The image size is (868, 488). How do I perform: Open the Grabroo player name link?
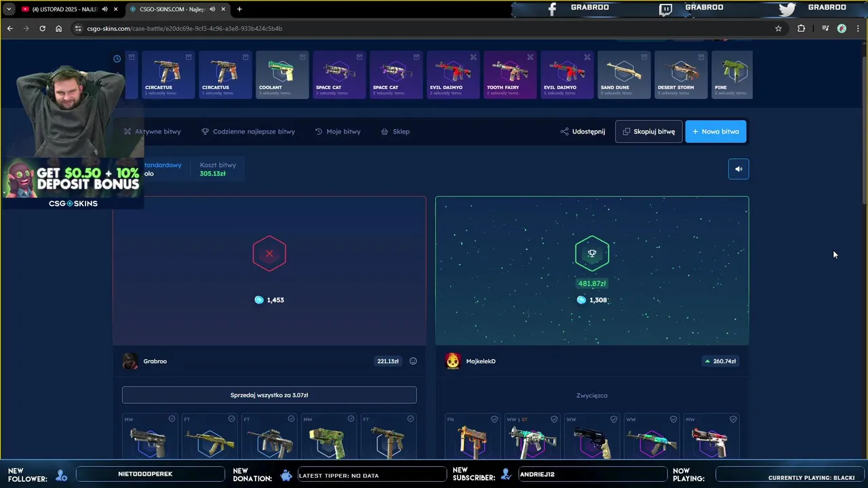point(155,361)
